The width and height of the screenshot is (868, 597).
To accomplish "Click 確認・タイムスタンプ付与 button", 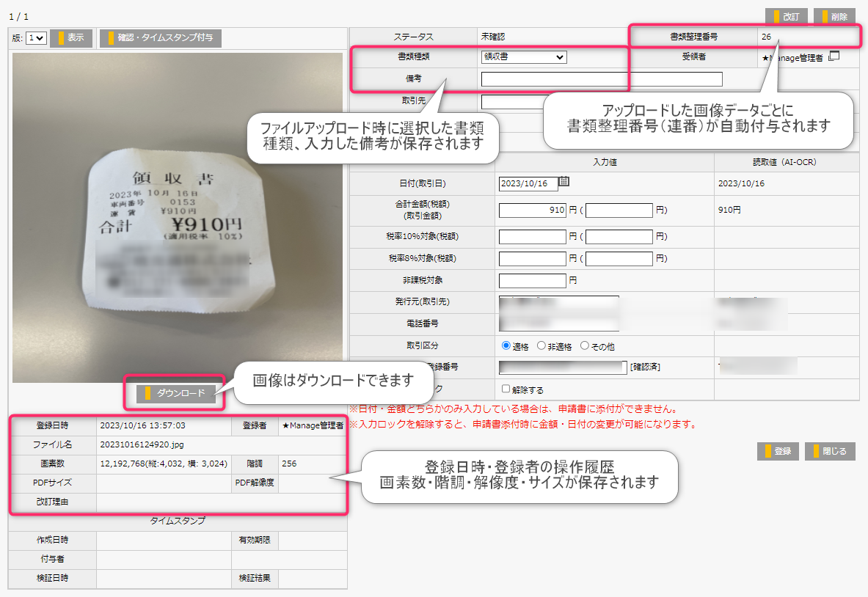I will (161, 38).
